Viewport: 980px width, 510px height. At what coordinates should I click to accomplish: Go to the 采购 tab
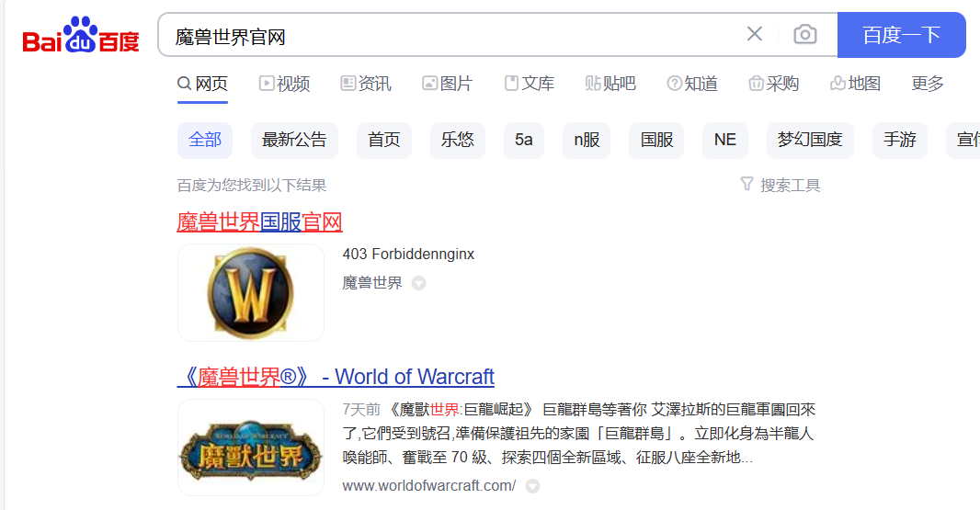(x=774, y=84)
